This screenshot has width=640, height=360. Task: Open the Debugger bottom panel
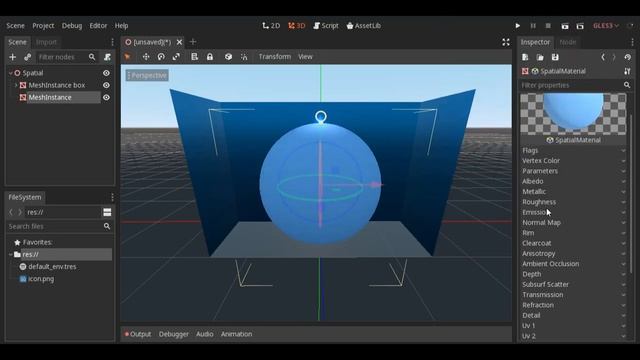click(174, 334)
